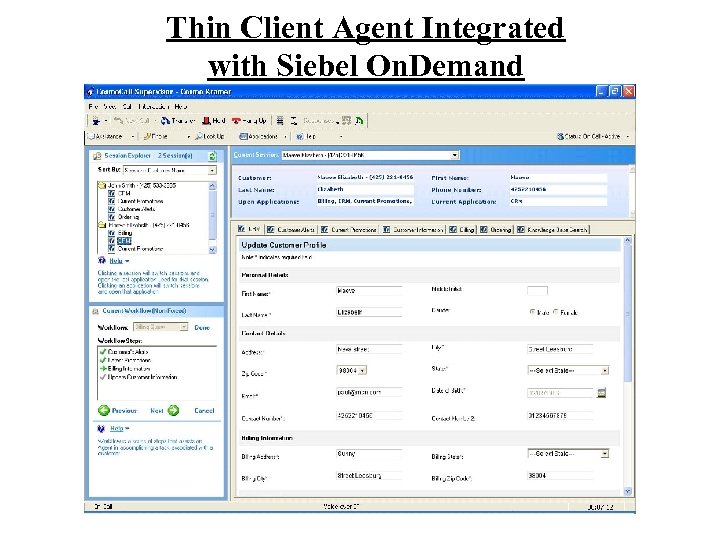
Task: Click the agent phone icon at toolbar start
Action: (x=96, y=121)
